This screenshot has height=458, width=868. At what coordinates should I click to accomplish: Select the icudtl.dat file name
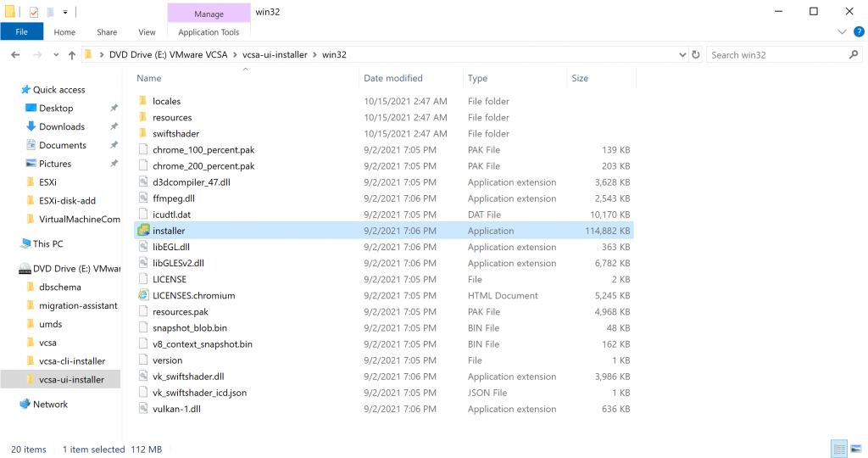tap(171, 215)
